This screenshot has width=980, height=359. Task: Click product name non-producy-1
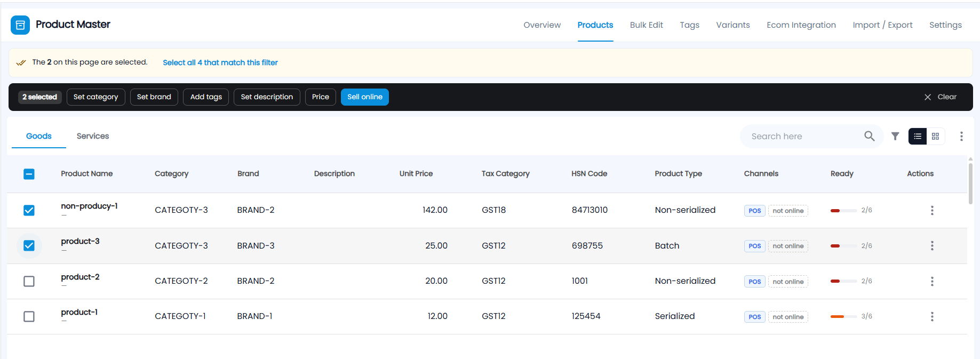89,206
